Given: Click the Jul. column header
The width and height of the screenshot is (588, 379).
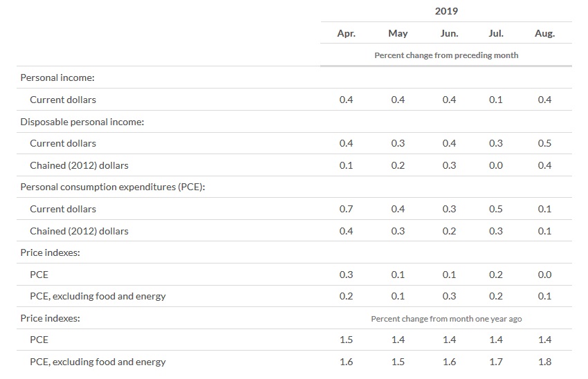Looking at the screenshot, I should click(495, 33).
